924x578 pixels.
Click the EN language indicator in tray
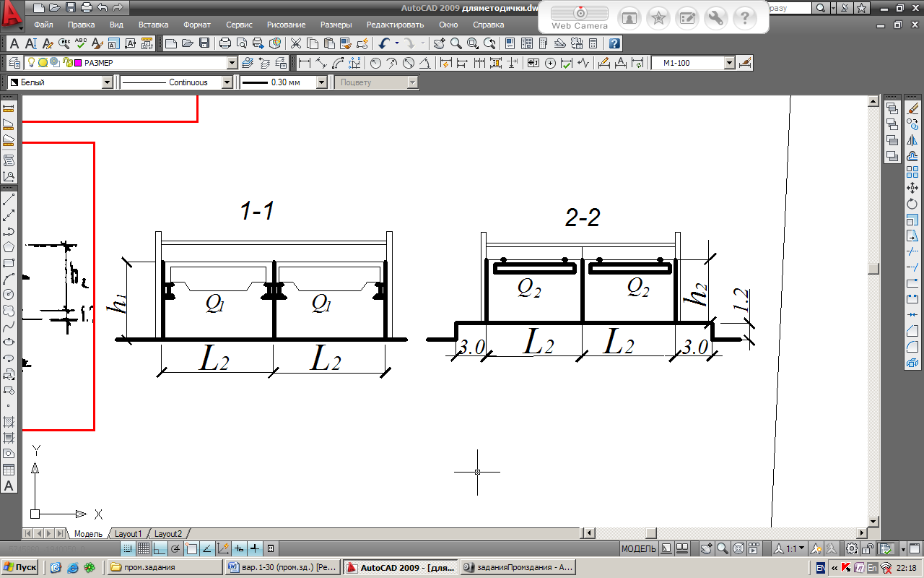821,568
